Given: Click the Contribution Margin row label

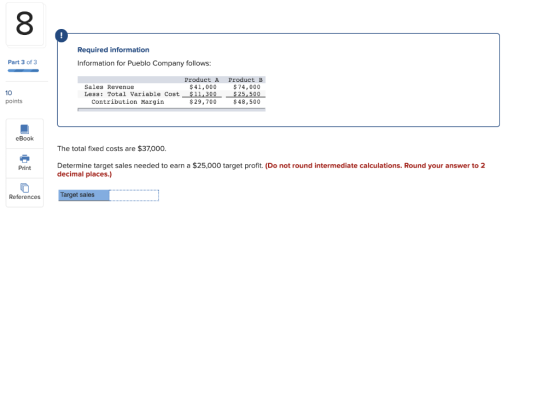Looking at the screenshot, I should 128,102.
